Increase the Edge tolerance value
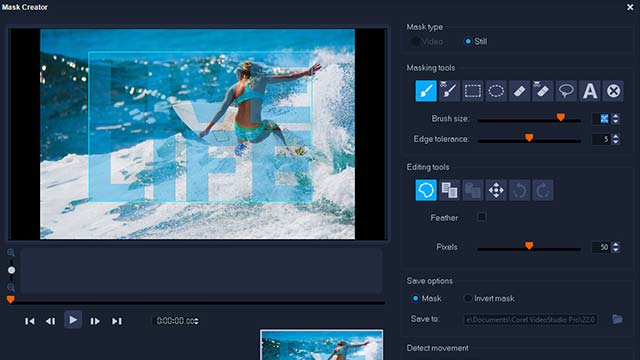This screenshot has width=640, height=360. click(616, 136)
